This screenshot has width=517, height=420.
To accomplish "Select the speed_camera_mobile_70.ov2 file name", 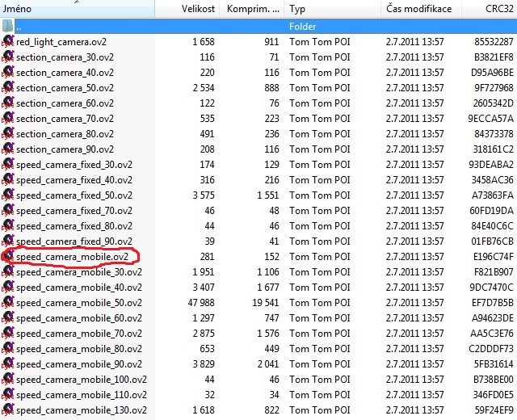I will point(78,333).
